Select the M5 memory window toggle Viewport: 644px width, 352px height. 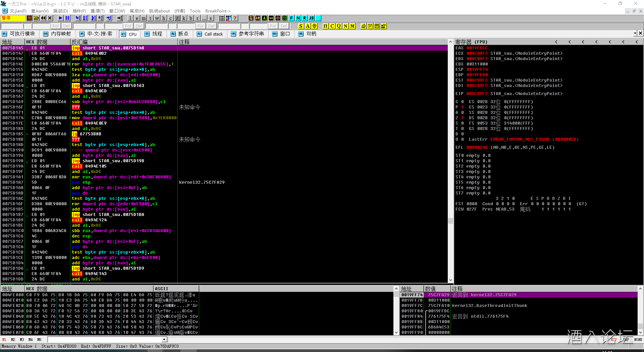tap(39, 340)
